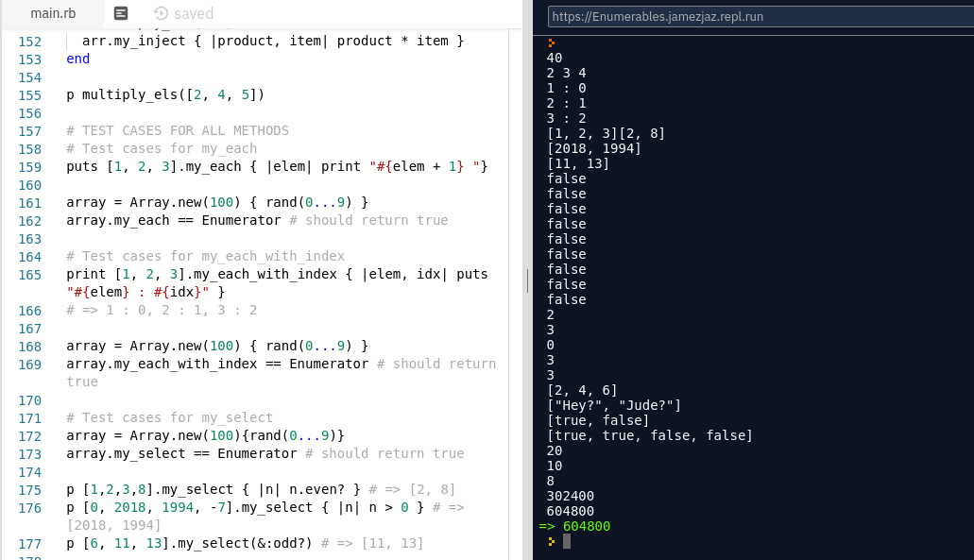Image resolution: width=974 pixels, height=560 pixels.
Task: Click 'p multiply_els([2, 4, 5])' code line
Action: 165,95
